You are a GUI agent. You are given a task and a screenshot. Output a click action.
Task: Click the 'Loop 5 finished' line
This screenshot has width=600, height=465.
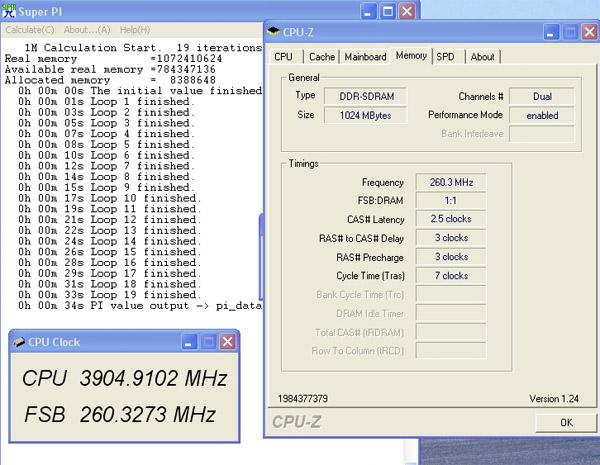[107, 145]
